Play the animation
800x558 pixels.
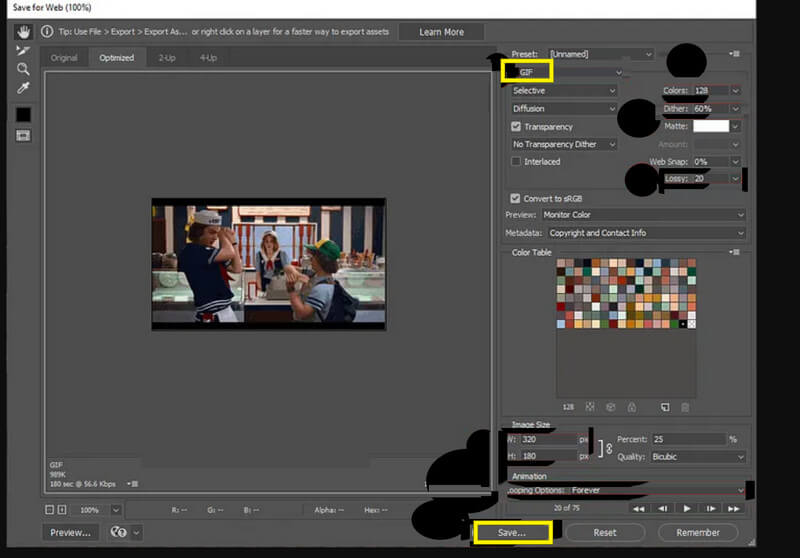click(687, 509)
